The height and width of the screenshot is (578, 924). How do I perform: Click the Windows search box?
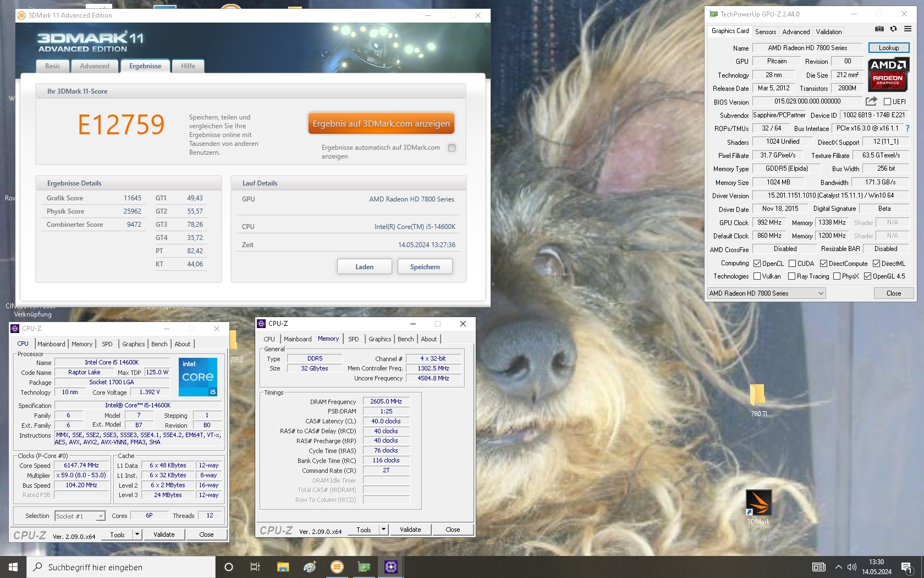[121, 567]
